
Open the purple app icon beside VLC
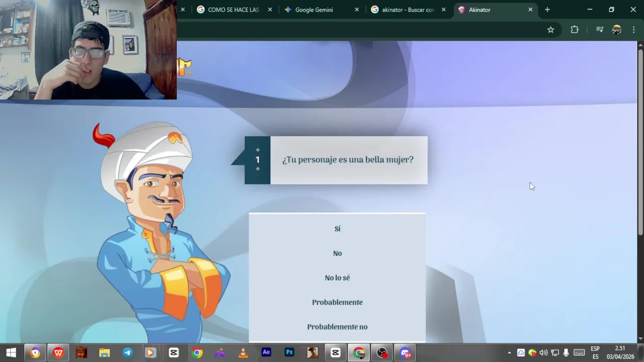click(220, 353)
